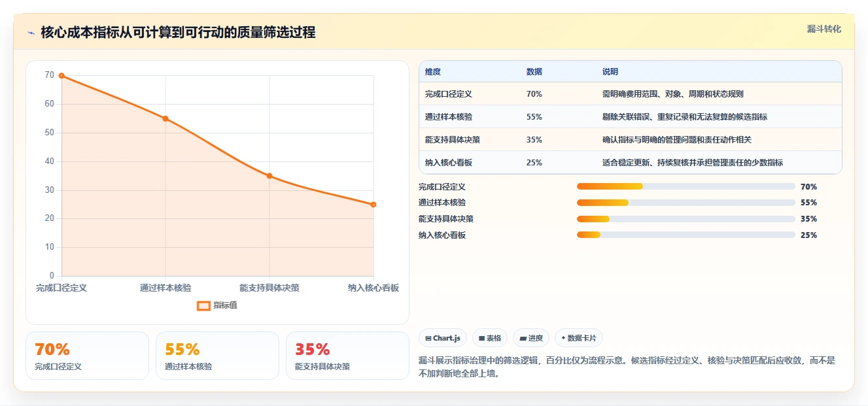Click the title 核心成本指标从可计算到可行动的质量筛选过程
The image size is (868, 406).
point(178,32)
